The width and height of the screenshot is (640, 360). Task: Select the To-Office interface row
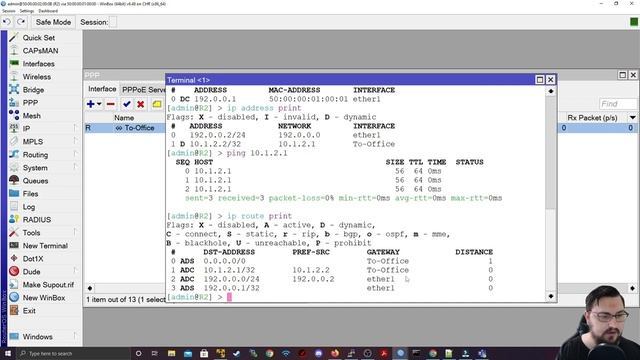coord(125,128)
